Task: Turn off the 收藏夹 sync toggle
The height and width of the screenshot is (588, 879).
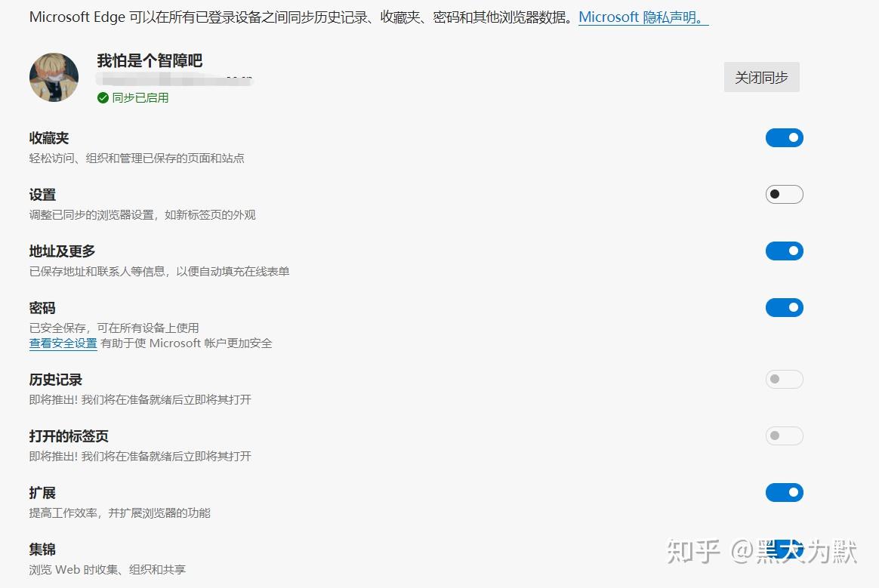Action: 785,138
